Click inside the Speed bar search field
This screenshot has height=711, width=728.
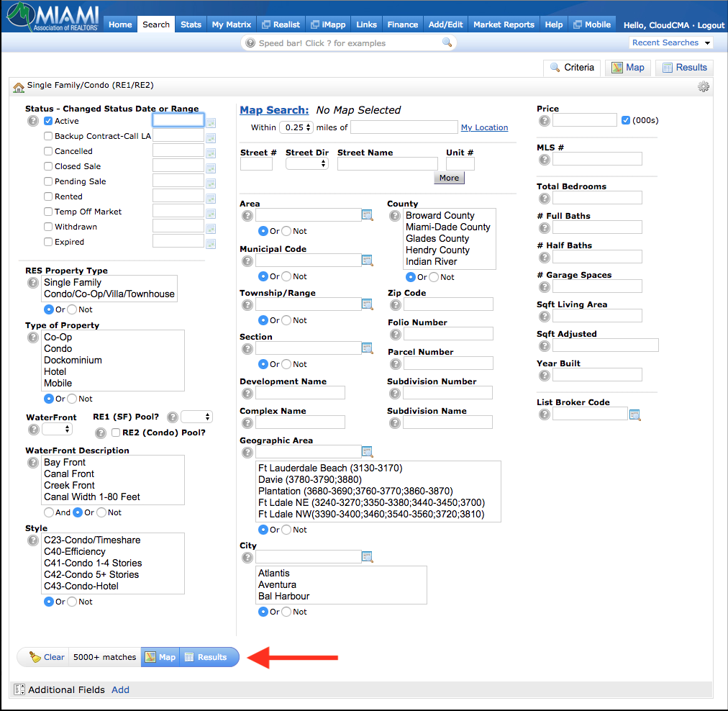tap(345, 42)
